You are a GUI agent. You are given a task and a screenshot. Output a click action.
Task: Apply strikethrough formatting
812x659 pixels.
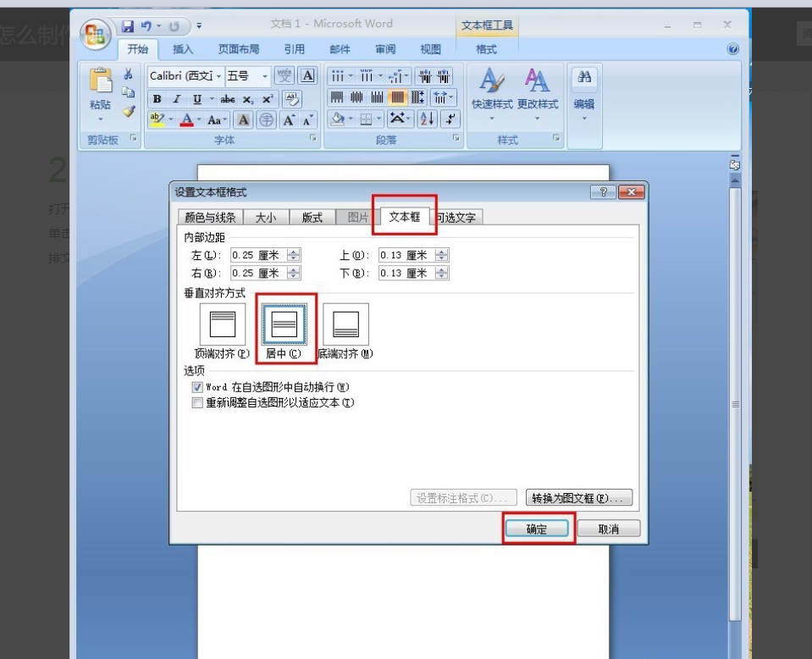228,99
